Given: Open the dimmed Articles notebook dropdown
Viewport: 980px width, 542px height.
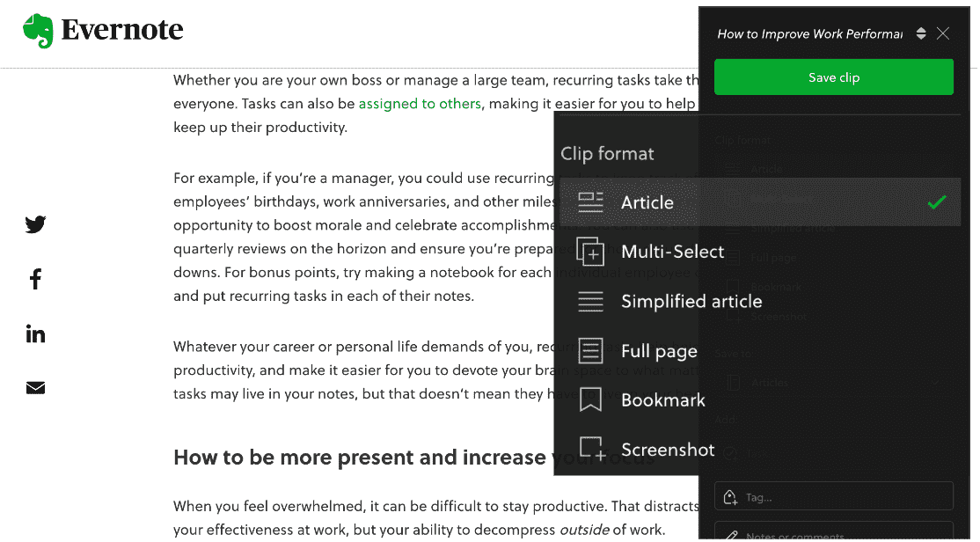Looking at the screenshot, I should 833,383.
